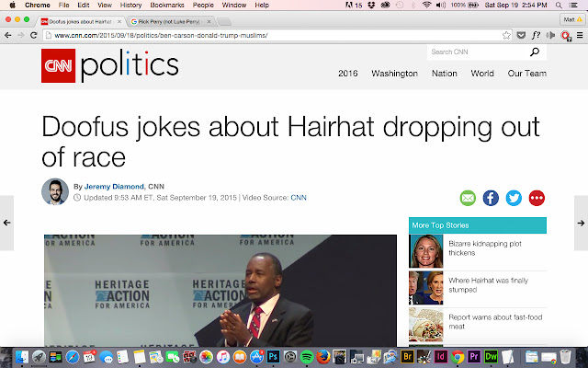Open the Chrome application menu
This screenshot has height=368, width=588.
pos(37,5)
